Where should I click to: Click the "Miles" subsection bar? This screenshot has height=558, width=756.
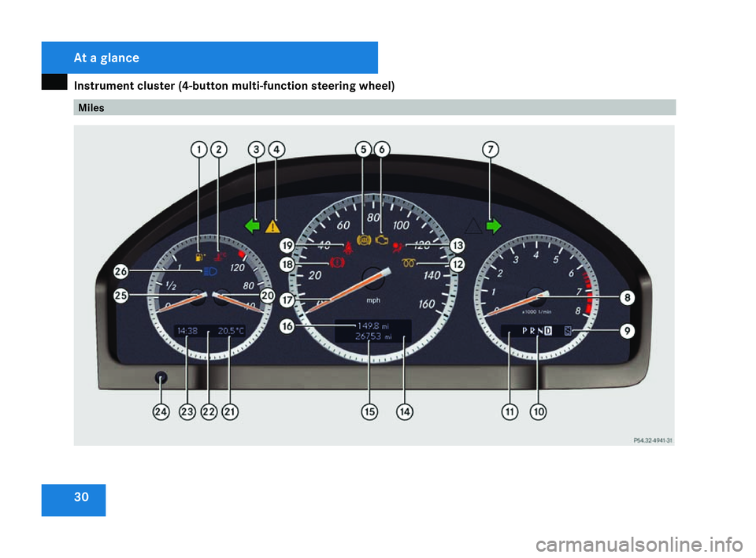375,108
